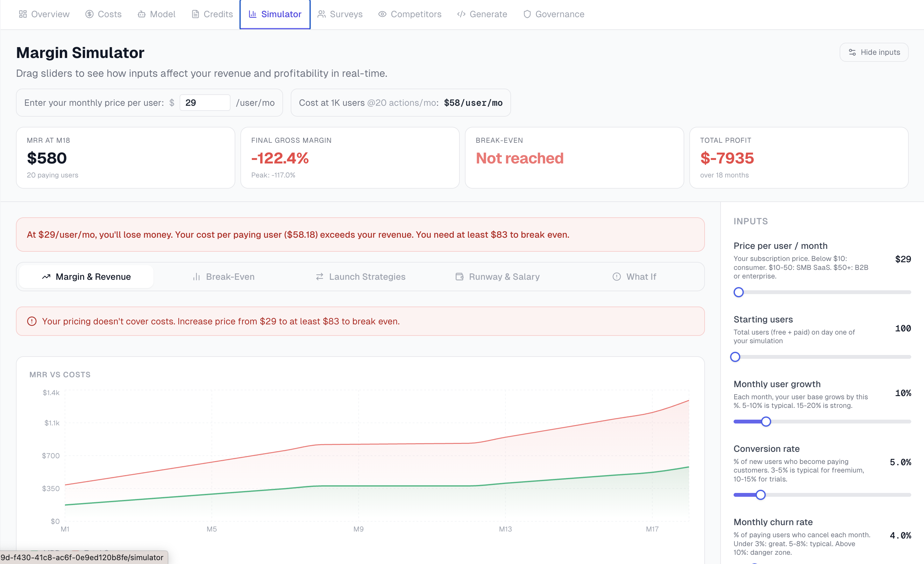Click the Conversion rate slider handle
This screenshot has width=924, height=564.
(x=760, y=495)
